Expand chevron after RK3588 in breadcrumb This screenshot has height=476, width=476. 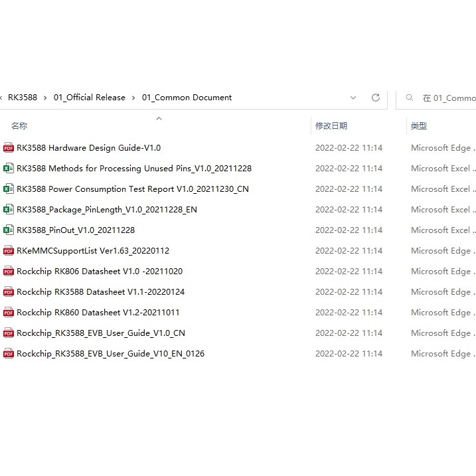(x=46, y=98)
